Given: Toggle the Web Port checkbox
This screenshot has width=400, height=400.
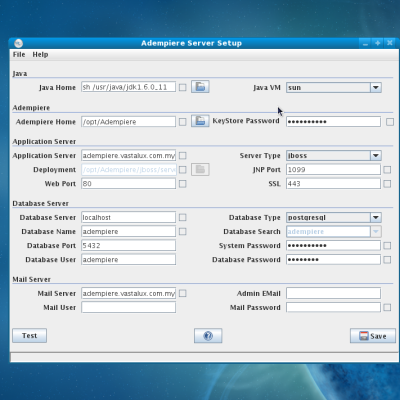Looking at the screenshot, I should pyautogui.click(x=183, y=184).
